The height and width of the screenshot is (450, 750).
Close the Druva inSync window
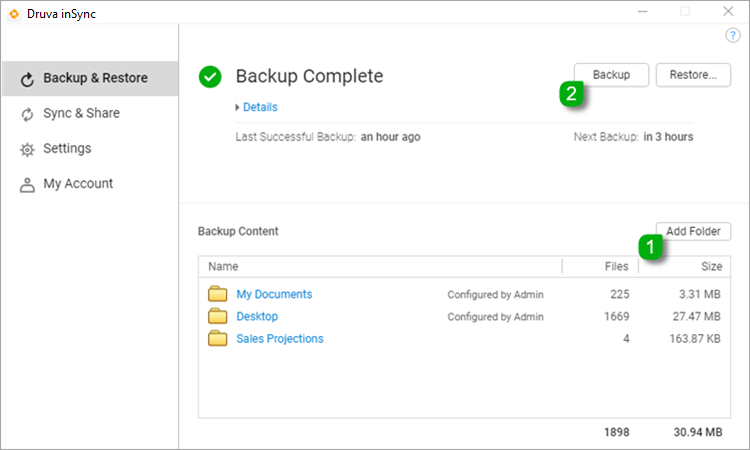(728, 11)
